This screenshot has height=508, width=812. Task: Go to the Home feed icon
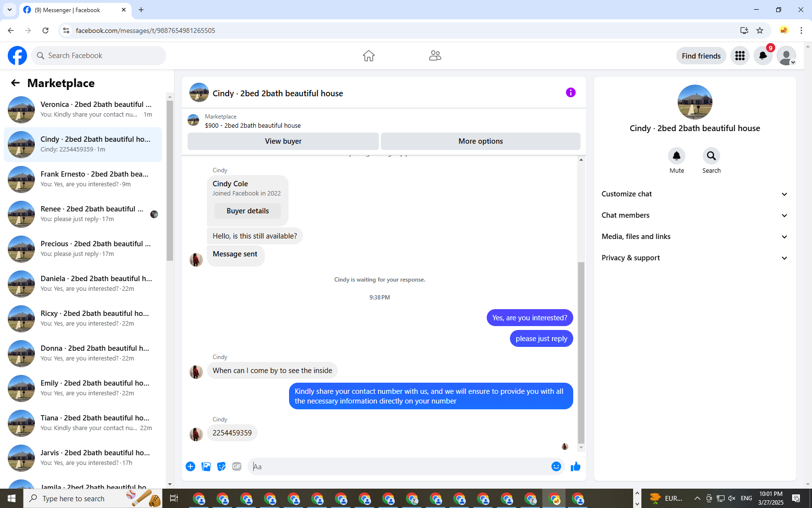pos(369,56)
